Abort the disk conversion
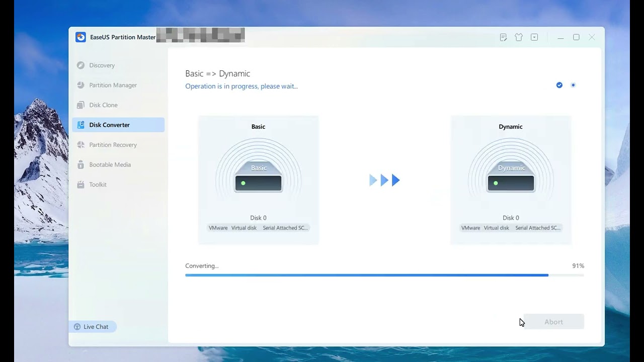644x362 pixels. (x=553, y=322)
